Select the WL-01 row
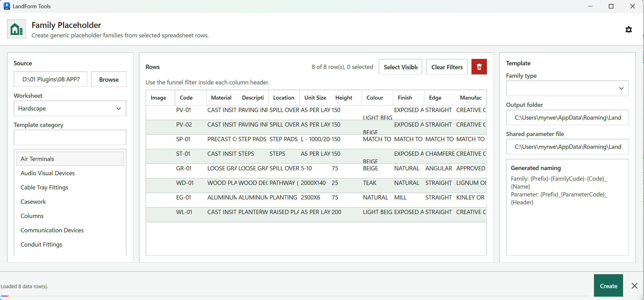644x300 pixels. click(316, 215)
